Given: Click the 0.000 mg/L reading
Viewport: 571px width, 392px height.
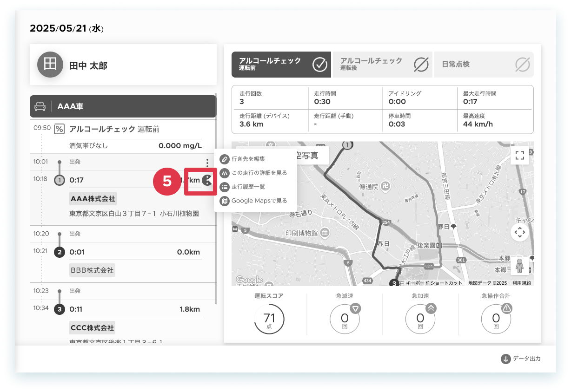Looking at the screenshot, I should click(180, 146).
